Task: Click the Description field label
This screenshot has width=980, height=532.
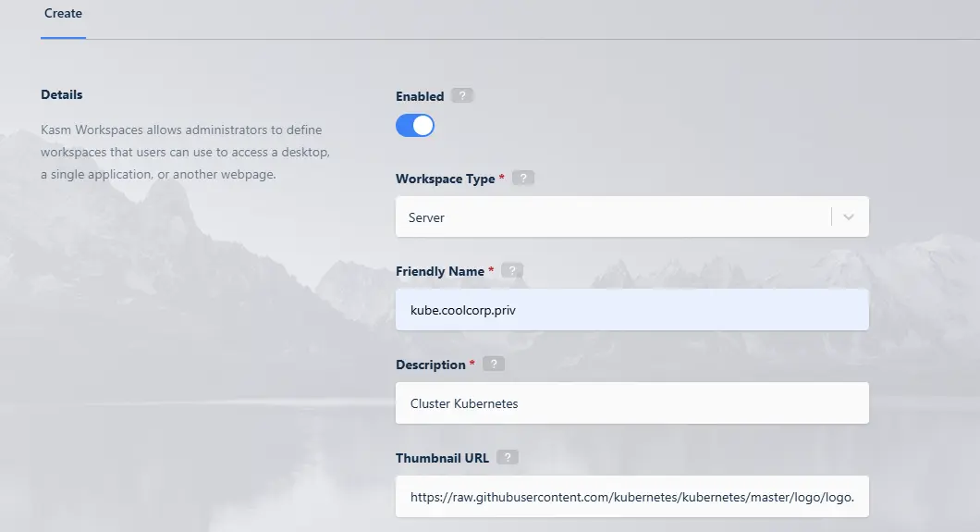Action: [430, 365]
